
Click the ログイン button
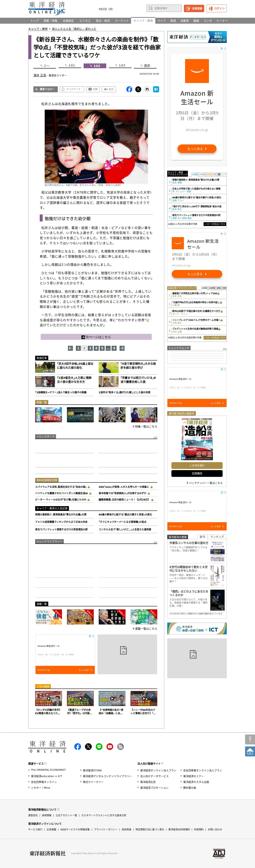pos(216,8)
